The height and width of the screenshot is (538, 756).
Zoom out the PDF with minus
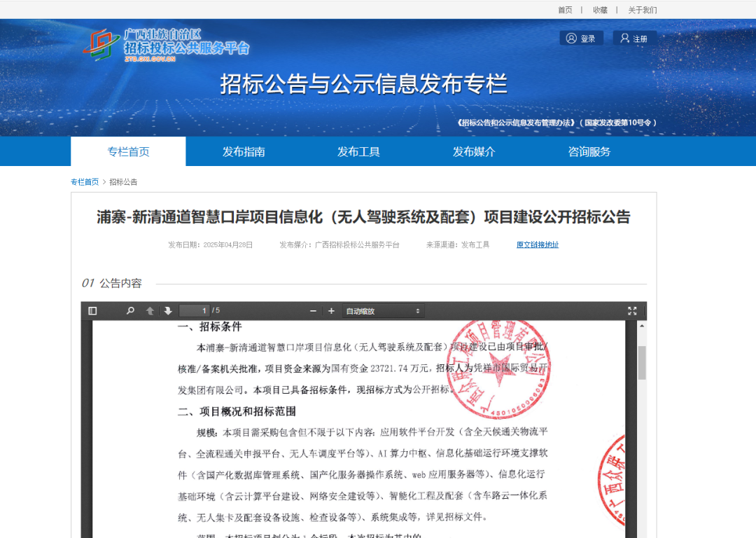(x=313, y=311)
